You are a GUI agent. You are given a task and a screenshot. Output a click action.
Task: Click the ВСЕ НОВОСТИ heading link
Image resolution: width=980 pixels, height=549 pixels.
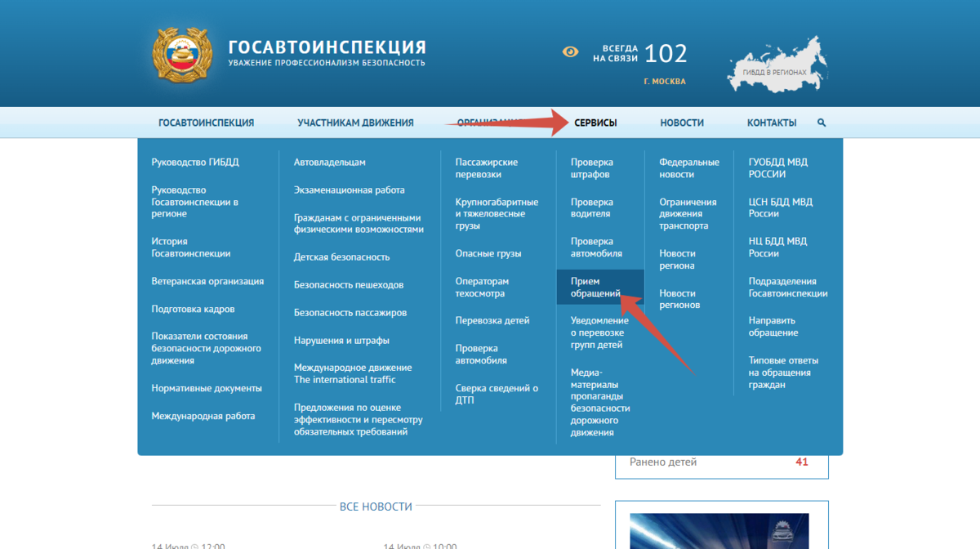coord(376,507)
